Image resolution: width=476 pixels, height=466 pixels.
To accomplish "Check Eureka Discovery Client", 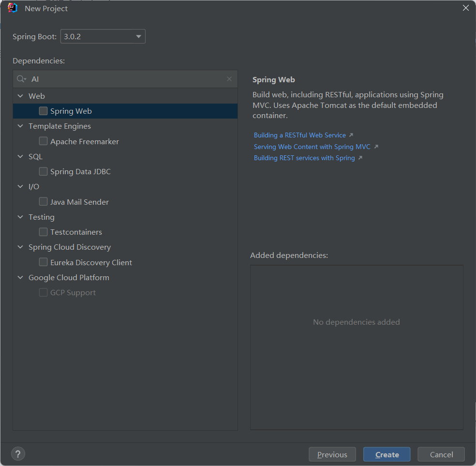I will tap(43, 262).
